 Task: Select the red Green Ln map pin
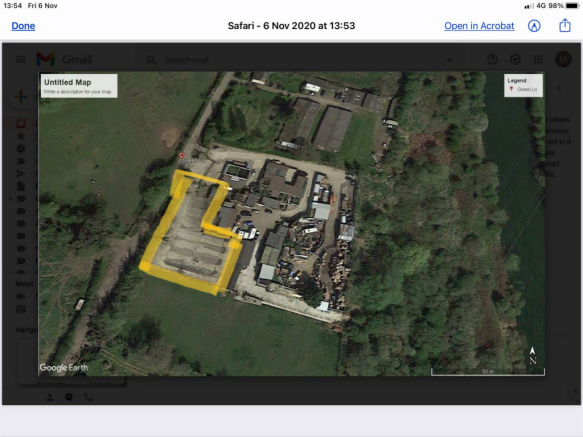click(182, 156)
